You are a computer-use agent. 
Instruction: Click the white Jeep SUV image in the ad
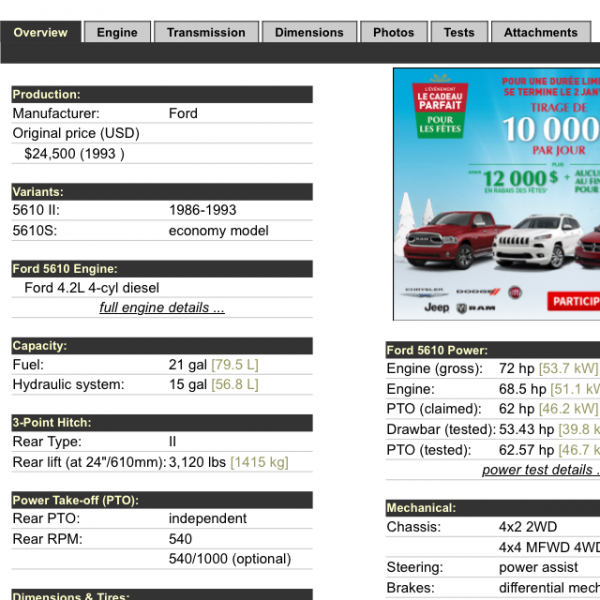(x=536, y=241)
